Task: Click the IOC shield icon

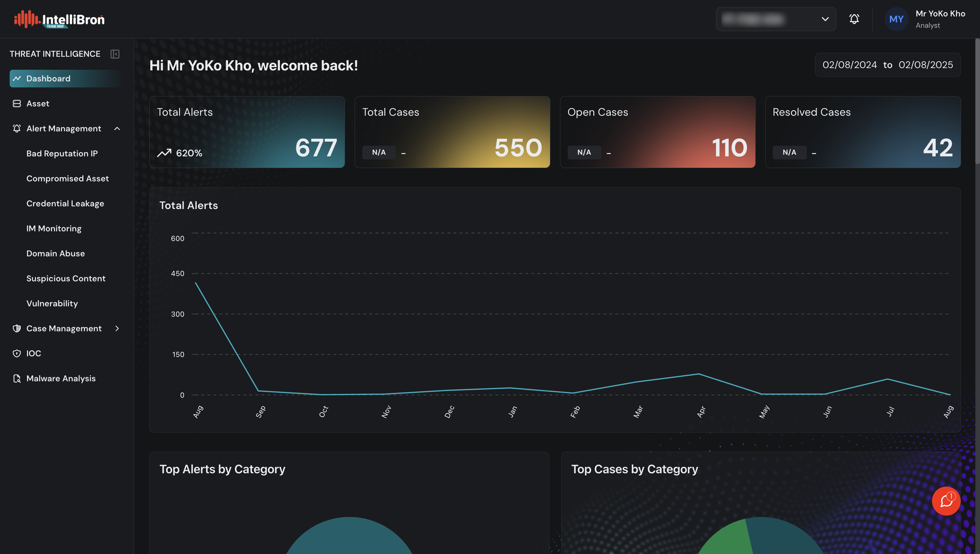Action: coord(17,353)
